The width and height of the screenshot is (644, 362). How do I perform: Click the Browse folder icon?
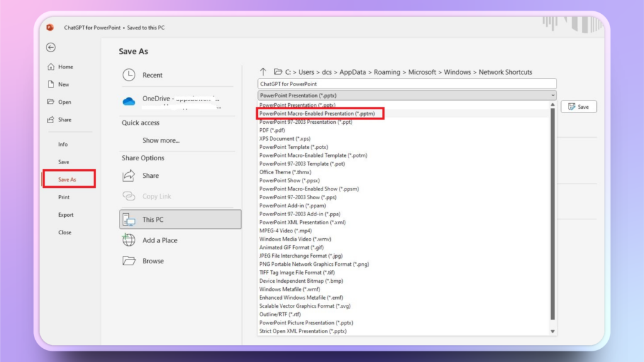(x=129, y=261)
